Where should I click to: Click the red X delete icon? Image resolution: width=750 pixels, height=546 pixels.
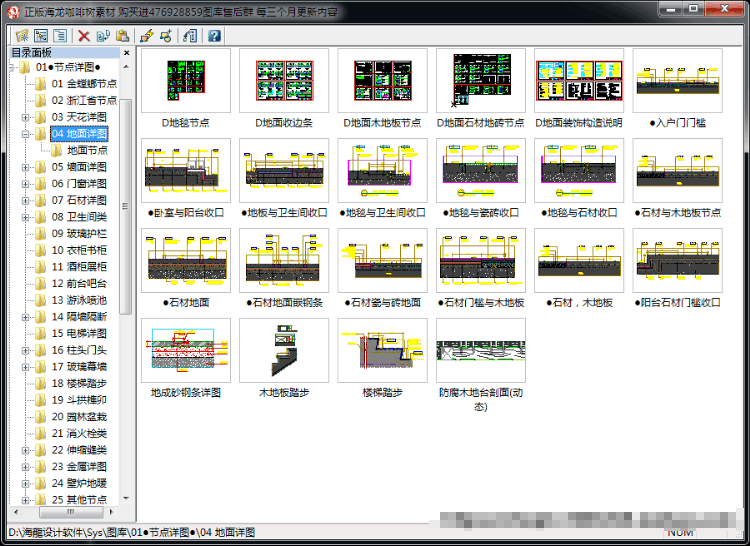[84, 35]
